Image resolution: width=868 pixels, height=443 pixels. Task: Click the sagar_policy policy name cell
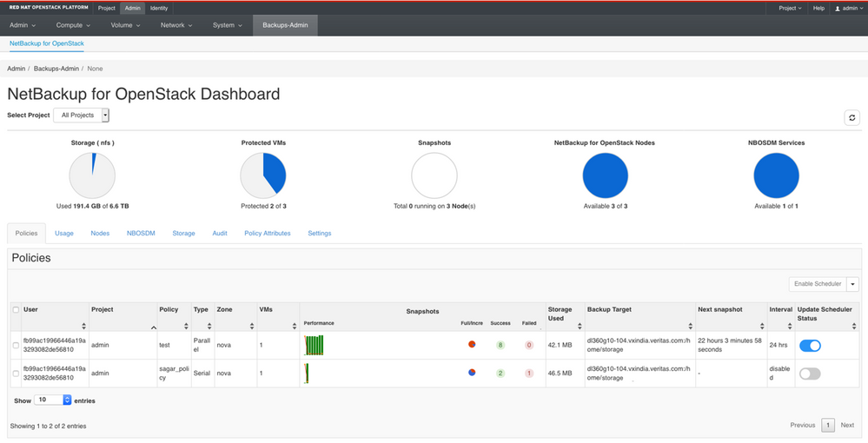[x=175, y=374]
